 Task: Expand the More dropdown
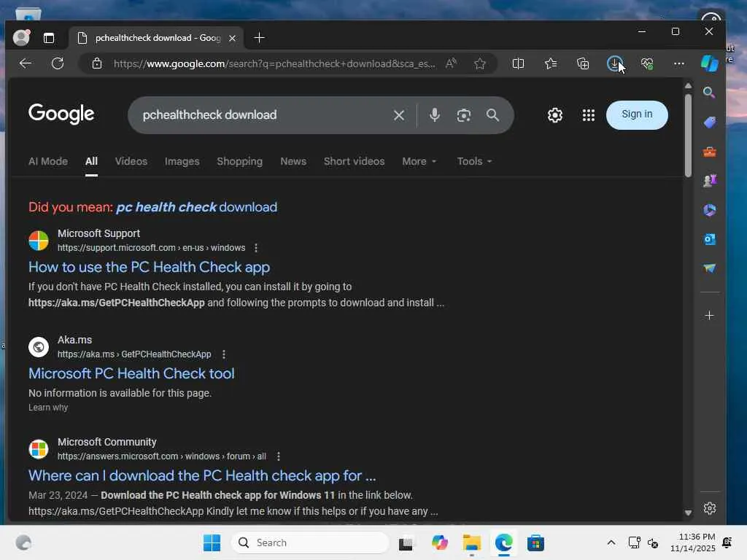pos(419,161)
